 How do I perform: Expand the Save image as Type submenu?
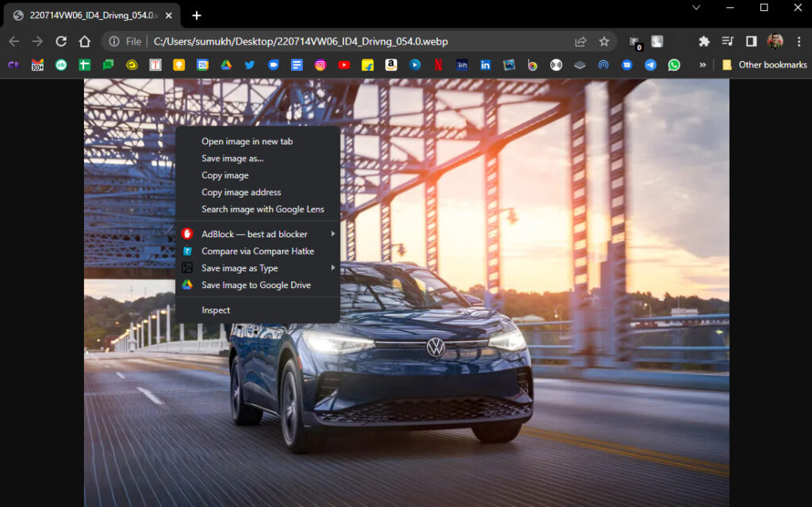coord(240,267)
